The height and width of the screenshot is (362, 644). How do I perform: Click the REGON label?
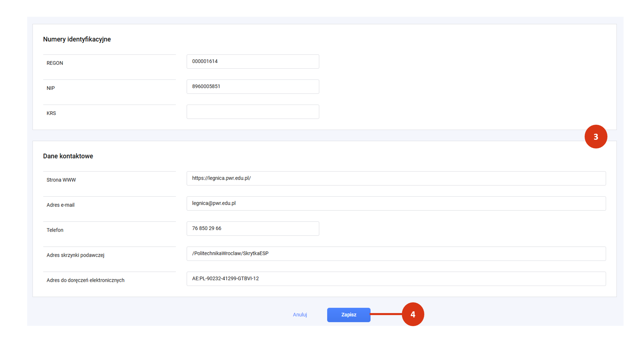pyautogui.click(x=55, y=63)
